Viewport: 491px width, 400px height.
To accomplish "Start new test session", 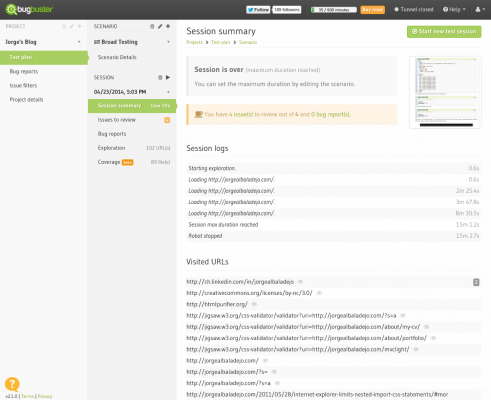I will [x=444, y=32].
